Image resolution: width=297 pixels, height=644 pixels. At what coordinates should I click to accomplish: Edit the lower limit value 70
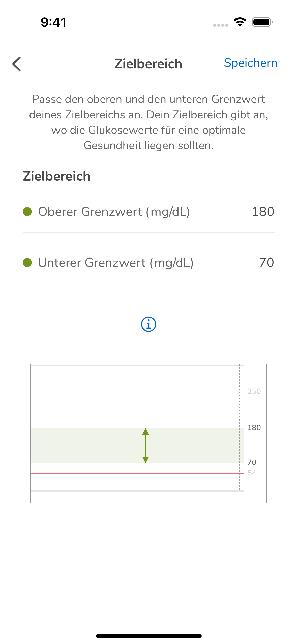point(266,263)
